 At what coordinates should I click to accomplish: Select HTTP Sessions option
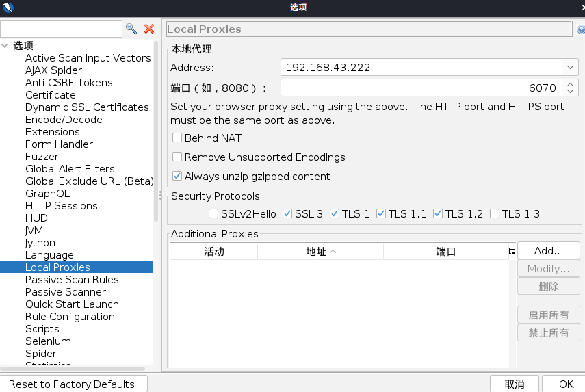(61, 205)
